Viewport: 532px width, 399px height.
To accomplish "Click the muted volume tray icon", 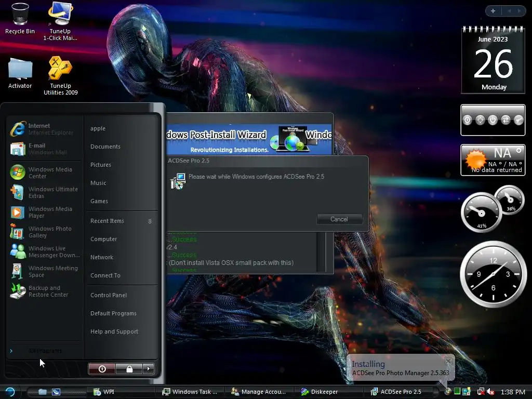I will click(x=490, y=392).
